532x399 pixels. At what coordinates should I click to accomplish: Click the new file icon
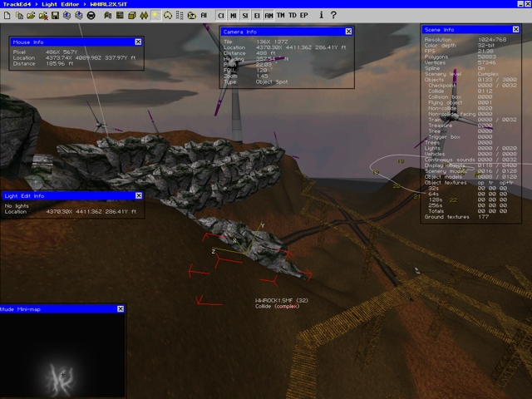coord(7,15)
